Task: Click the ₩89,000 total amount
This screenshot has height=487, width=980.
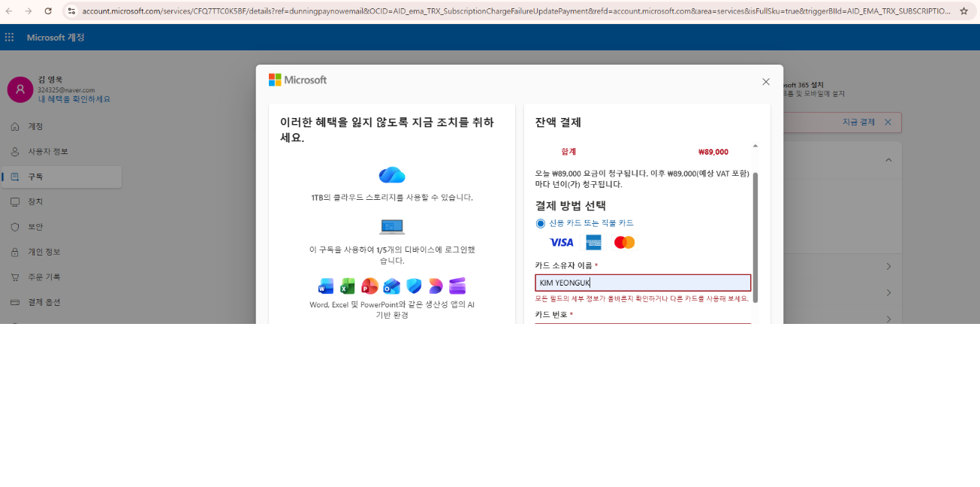Action: pos(713,152)
